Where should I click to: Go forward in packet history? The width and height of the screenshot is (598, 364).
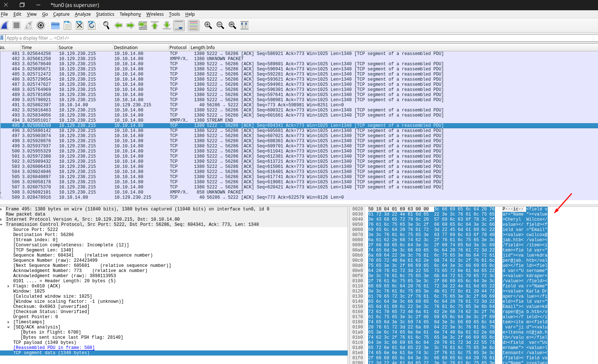click(131, 25)
